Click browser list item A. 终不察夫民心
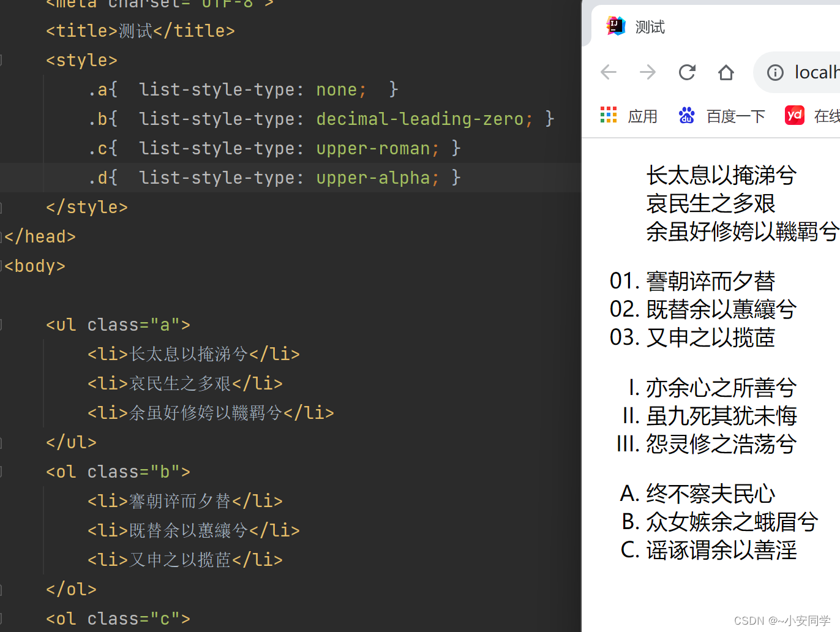Image resolution: width=840 pixels, height=632 pixels. [698, 494]
